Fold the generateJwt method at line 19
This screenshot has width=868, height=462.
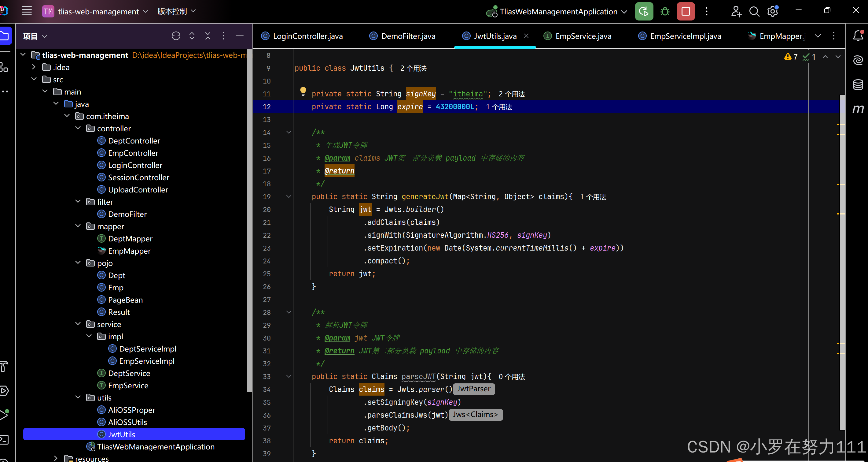click(x=289, y=196)
